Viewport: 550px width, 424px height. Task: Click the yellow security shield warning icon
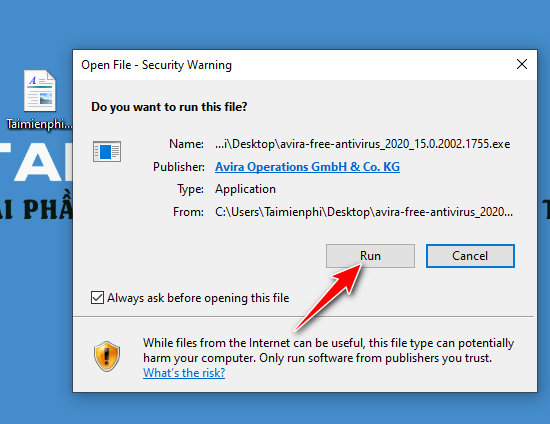[x=107, y=356]
